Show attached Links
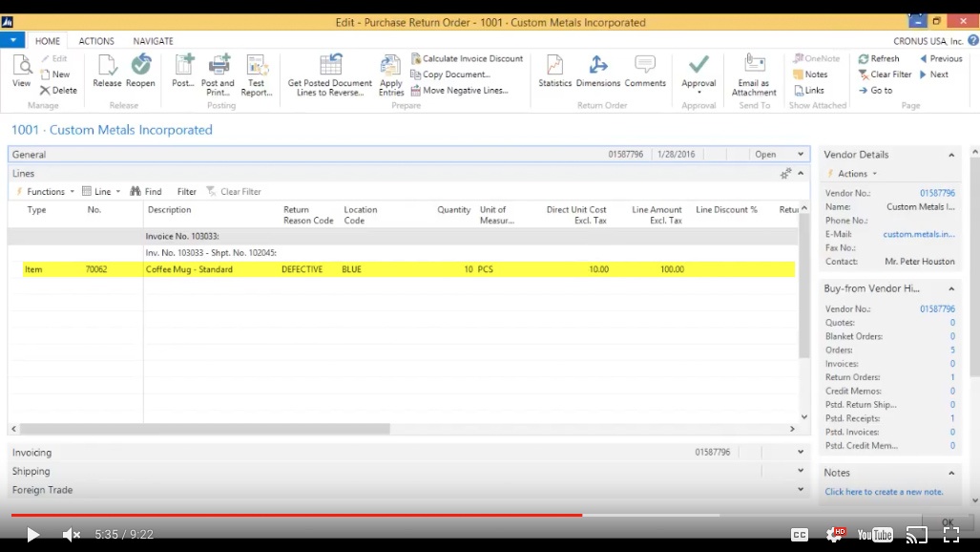The height and width of the screenshot is (552, 980). [809, 90]
